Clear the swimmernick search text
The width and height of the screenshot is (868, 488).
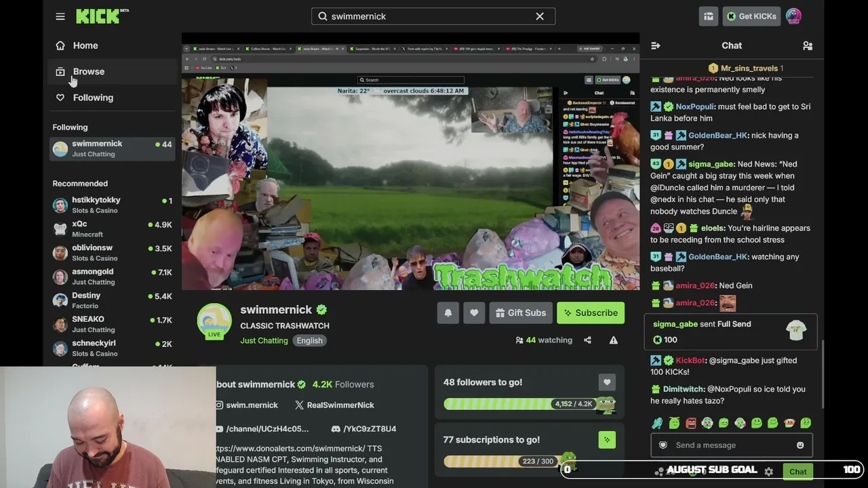[540, 16]
